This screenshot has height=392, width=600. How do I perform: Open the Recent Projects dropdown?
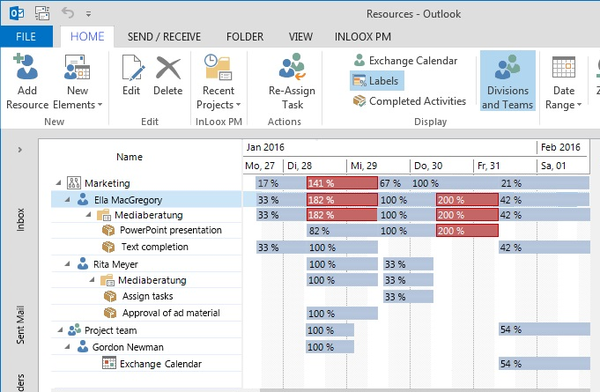pos(218,82)
